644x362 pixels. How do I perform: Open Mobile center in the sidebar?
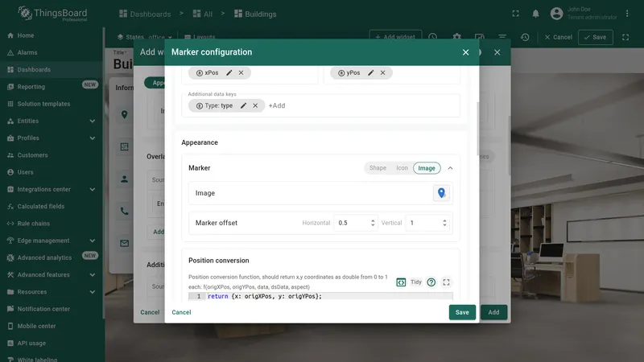point(52,327)
